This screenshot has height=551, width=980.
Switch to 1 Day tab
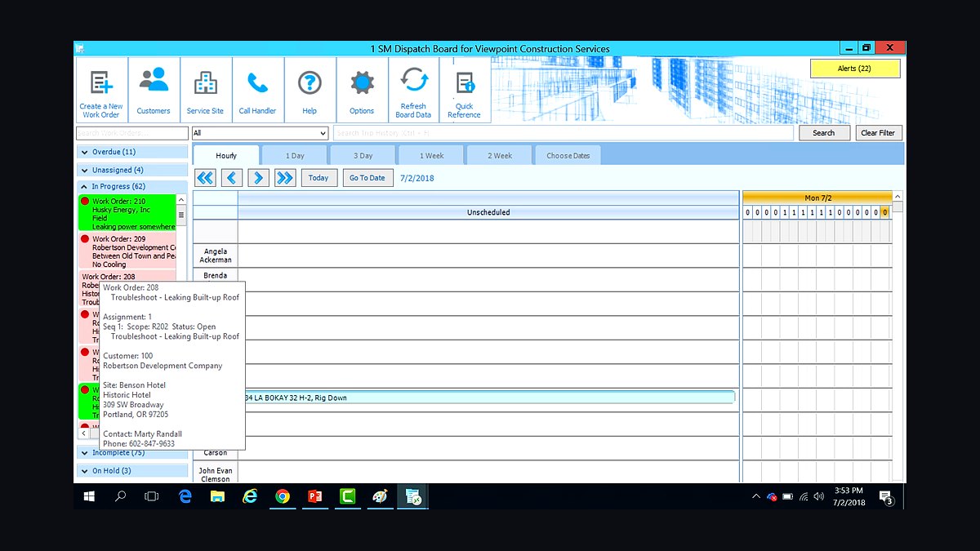295,156
